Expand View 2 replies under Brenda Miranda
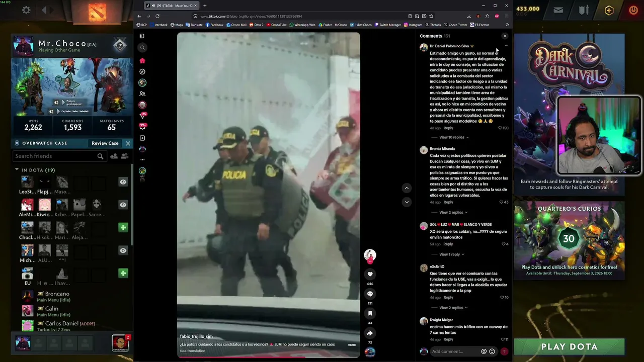The width and height of the screenshot is (644, 362). (x=453, y=212)
